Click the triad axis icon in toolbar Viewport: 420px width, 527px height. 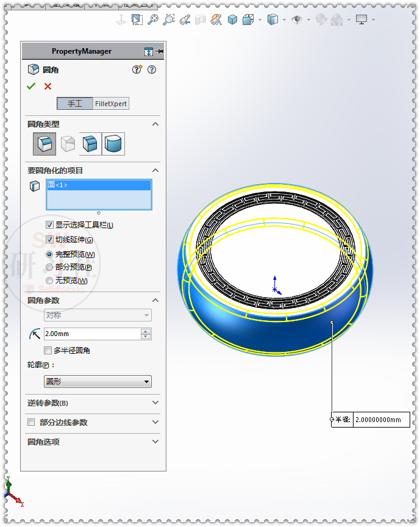(x=121, y=20)
